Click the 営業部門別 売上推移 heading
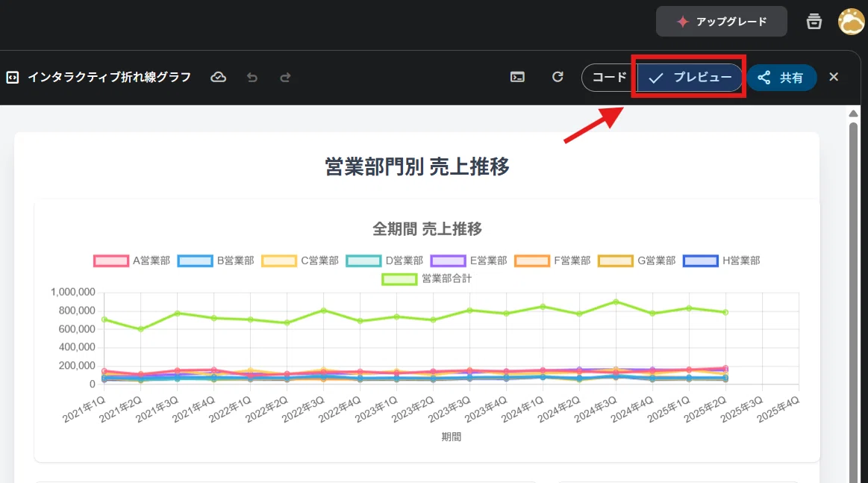Image resolution: width=868 pixels, height=483 pixels. [x=417, y=166]
